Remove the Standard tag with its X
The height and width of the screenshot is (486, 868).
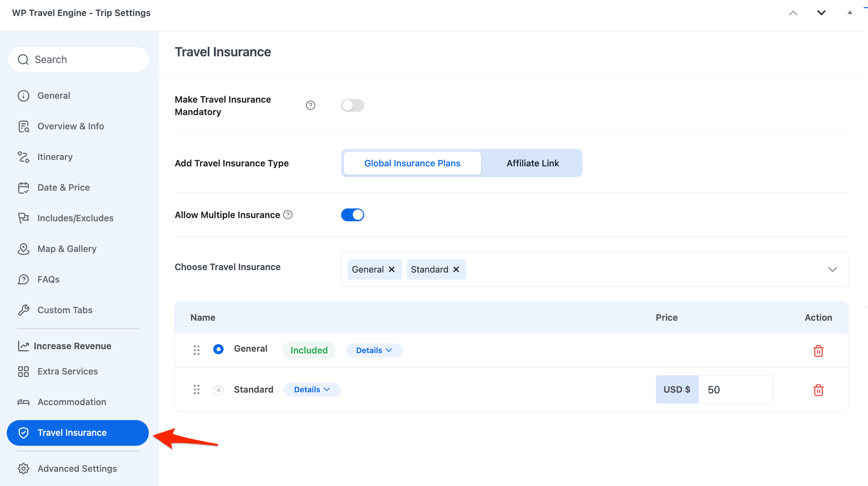456,269
